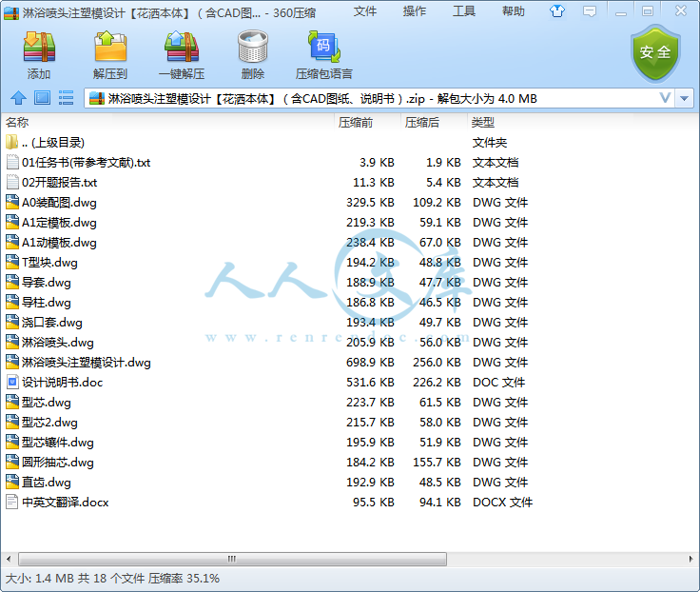
Task: Click the folder icon of 上级目录
Action: click(x=12, y=142)
